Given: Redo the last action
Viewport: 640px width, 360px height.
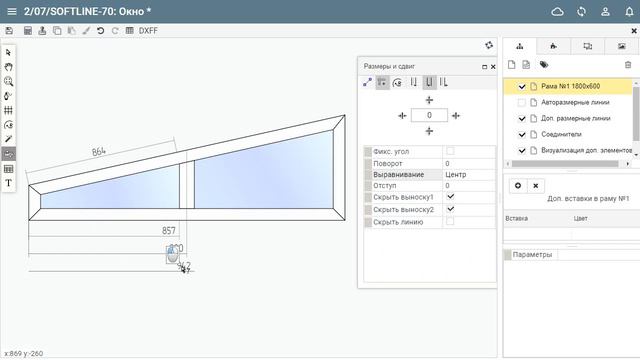Looking at the screenshot, I should [115, 31].
